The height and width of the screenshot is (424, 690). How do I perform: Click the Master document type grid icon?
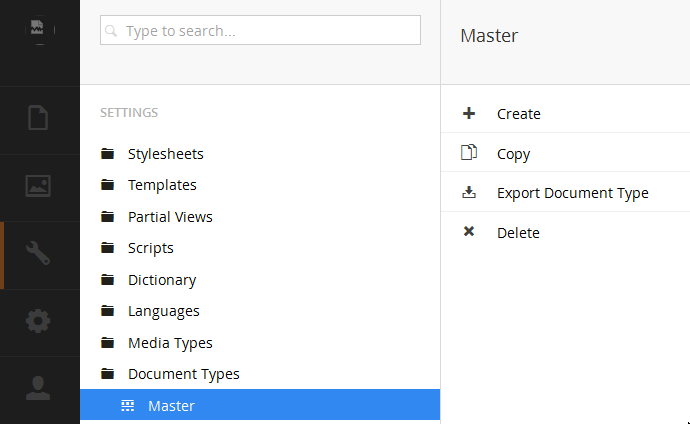[x=128, y=406]
